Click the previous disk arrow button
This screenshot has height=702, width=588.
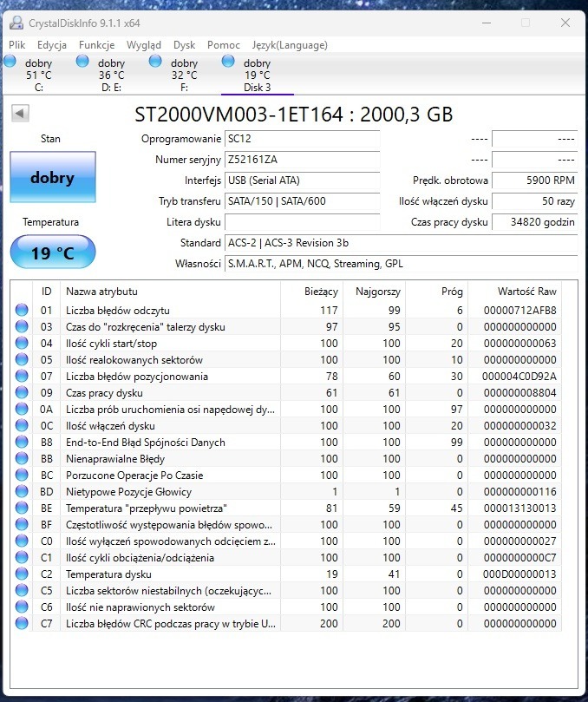pyautogui.click(x=20, y=114)
